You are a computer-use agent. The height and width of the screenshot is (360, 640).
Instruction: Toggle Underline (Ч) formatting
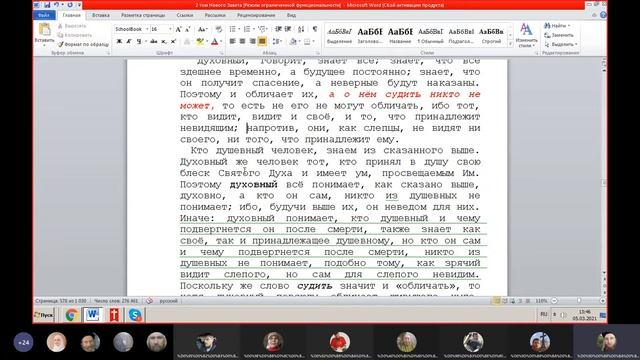(139, 41)
